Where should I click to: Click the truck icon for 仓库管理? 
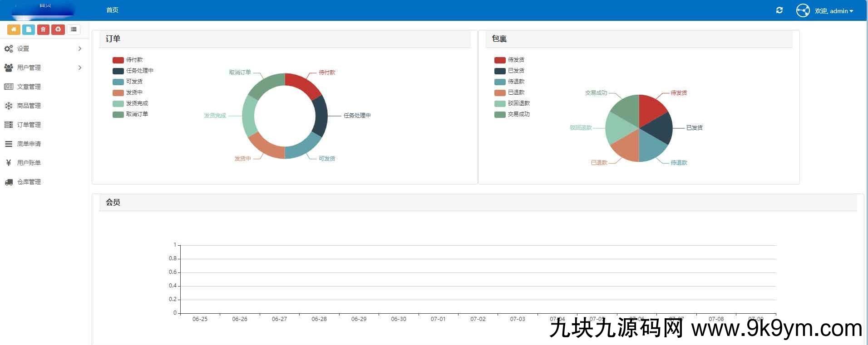click(x=9, y=182)
